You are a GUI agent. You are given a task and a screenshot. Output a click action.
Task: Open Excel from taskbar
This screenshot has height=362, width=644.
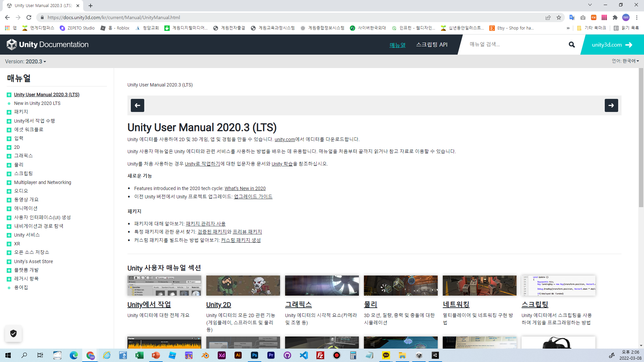click(x=140, y=355)
